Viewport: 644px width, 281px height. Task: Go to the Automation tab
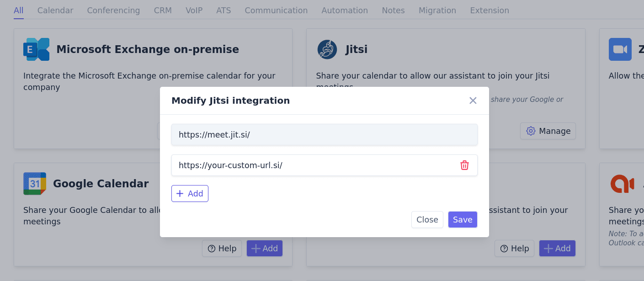[345, 11]
